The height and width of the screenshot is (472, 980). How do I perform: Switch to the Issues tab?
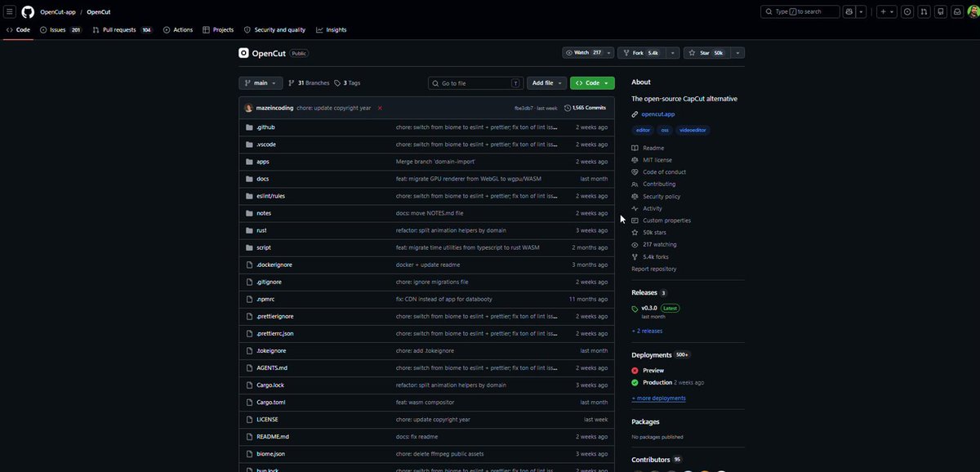[x=60, y=29]
